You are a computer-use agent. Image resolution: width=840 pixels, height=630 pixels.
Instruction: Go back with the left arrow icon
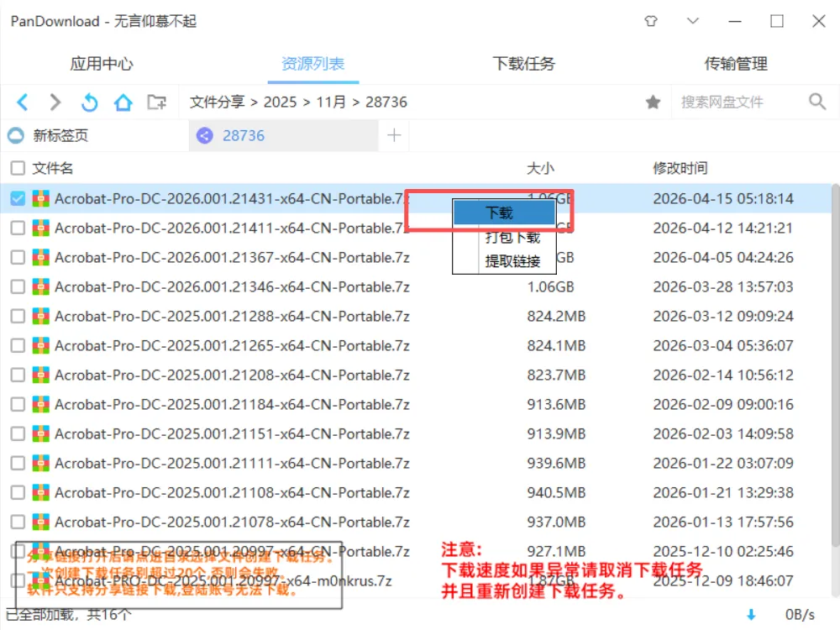coord(23,102)
